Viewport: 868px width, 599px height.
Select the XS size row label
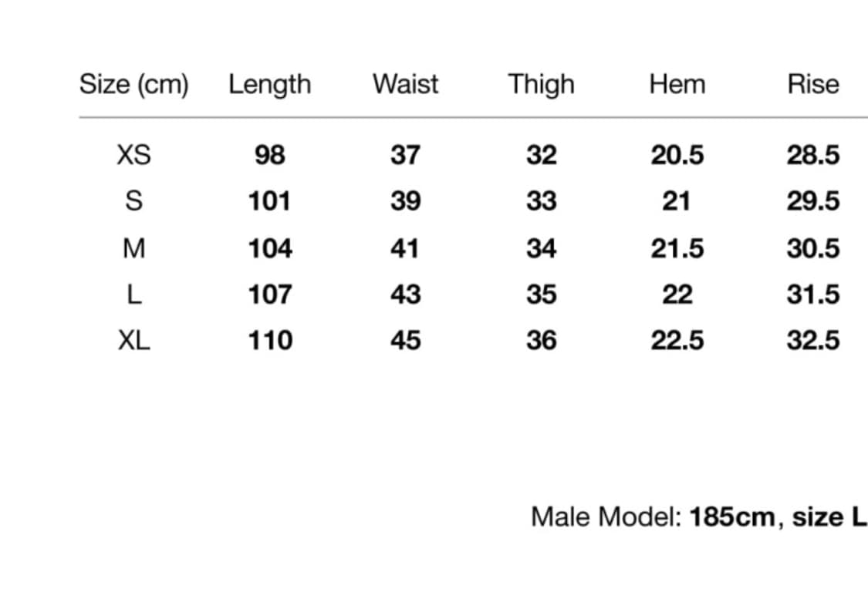[x=133, y=155]
